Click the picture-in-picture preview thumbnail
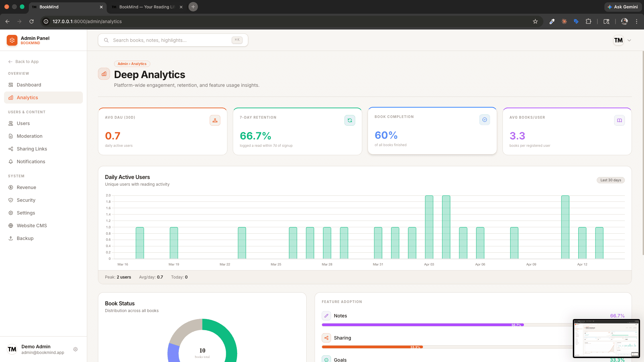The height and width of the screenshot is (362, 644). tap(606, 339)
